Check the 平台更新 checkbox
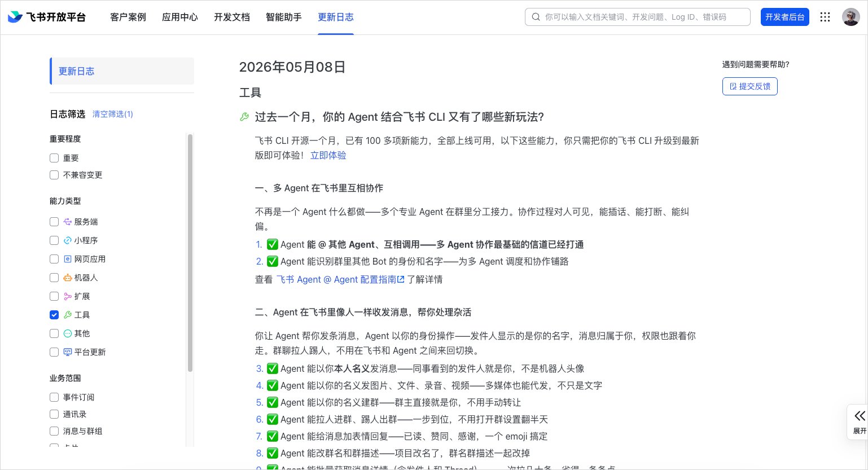 pos(54,352)
